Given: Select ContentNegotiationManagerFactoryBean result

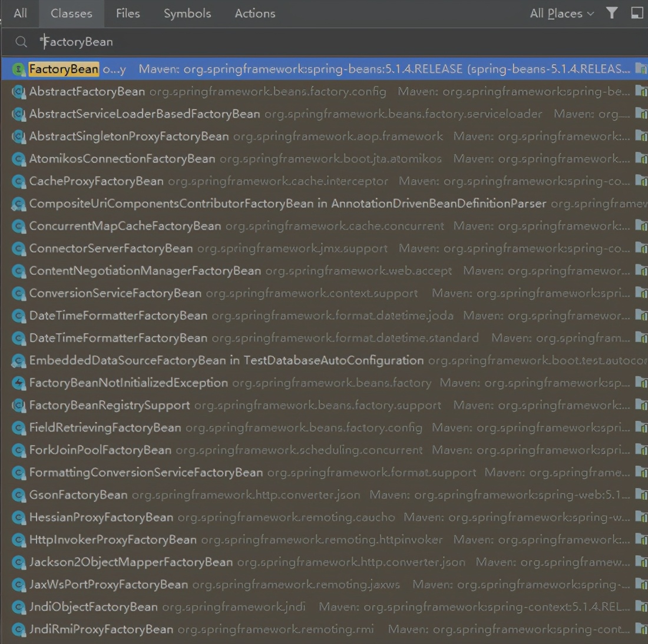Looking at the screenshot, I should [325, 271].
